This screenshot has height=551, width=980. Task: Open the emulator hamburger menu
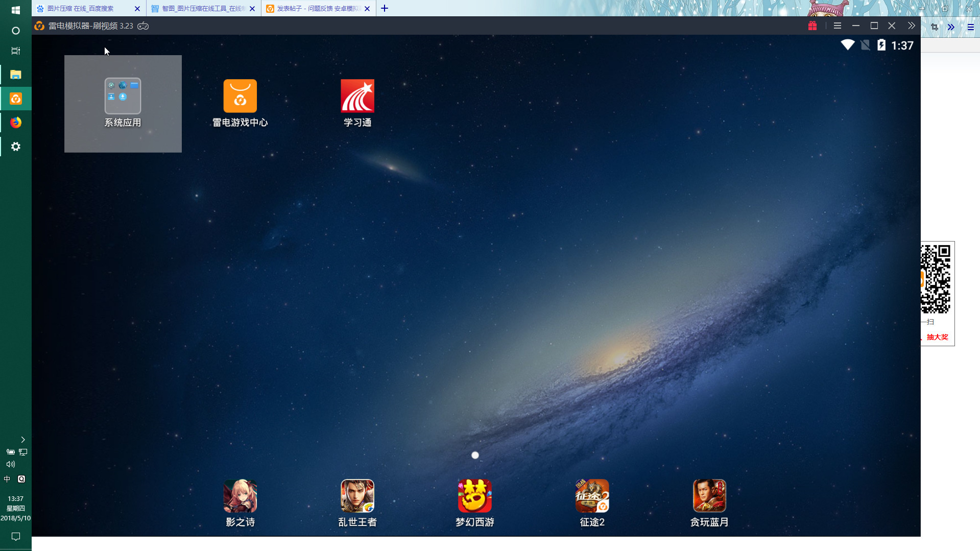coord(838,26)
